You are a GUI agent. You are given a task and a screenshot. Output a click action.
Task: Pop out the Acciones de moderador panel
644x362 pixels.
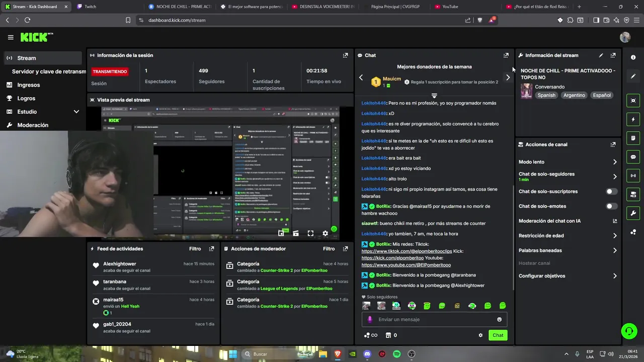[x=345, y=249]
